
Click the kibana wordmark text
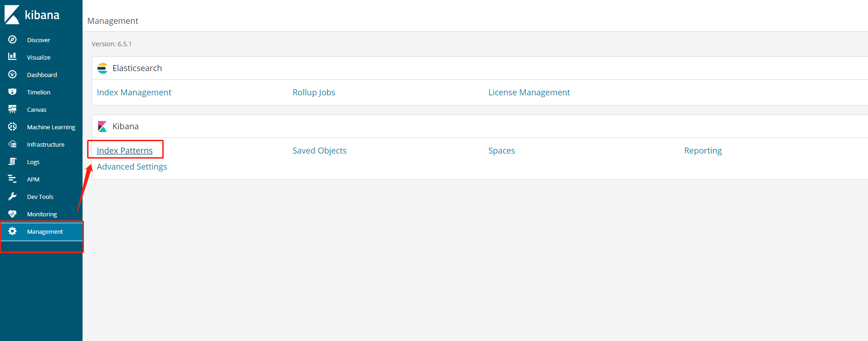point(42,15)
